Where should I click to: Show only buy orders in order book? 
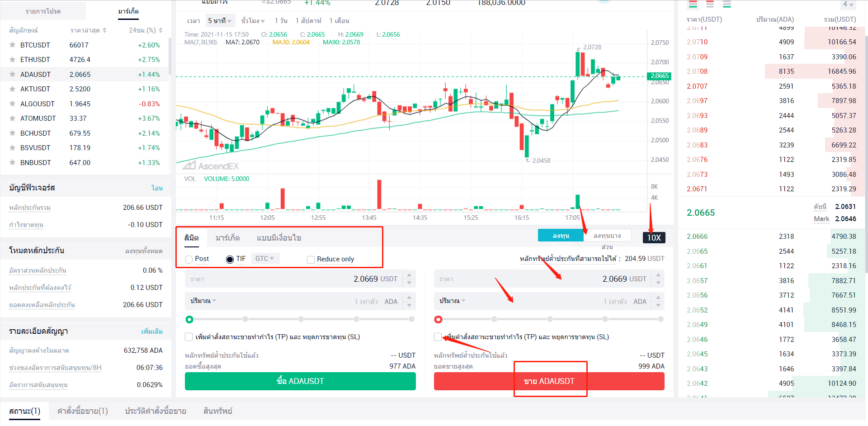pyautogui.click(x=726, y=5)
